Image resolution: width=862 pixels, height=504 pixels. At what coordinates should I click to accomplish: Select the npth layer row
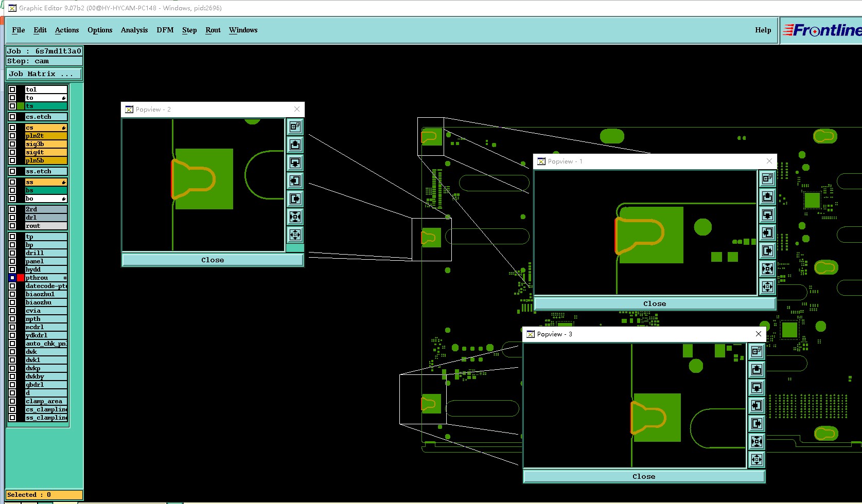46,319
